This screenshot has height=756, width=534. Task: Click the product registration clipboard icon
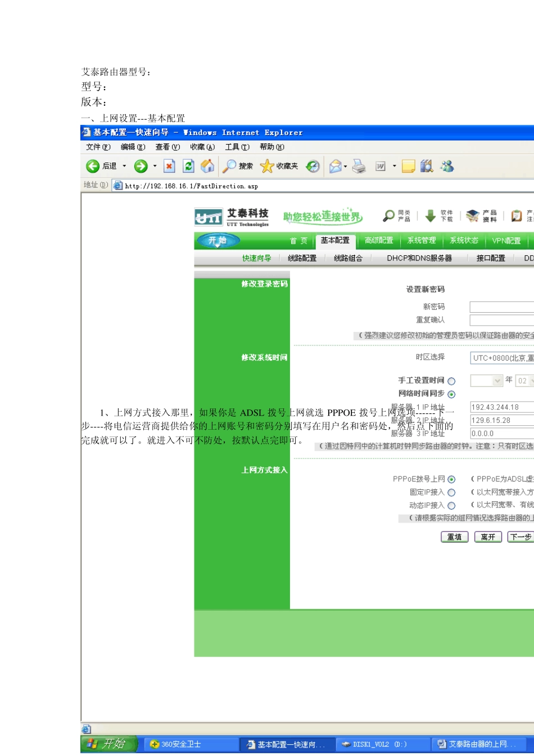517,216
